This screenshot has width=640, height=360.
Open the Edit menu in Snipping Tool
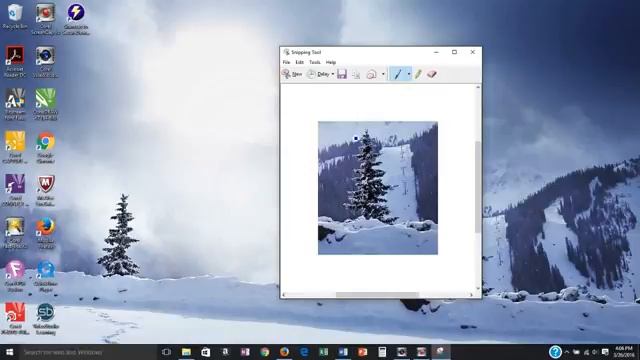point(300,62)
